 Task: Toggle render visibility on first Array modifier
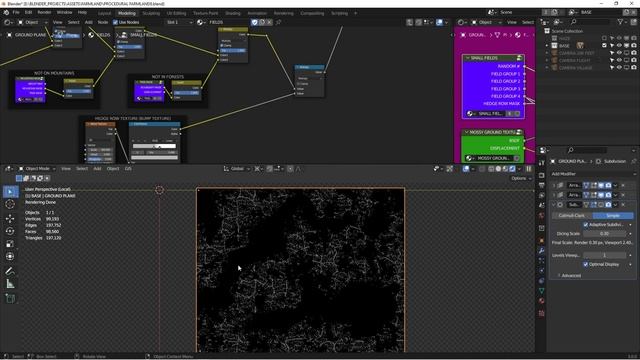pos(609,185)
